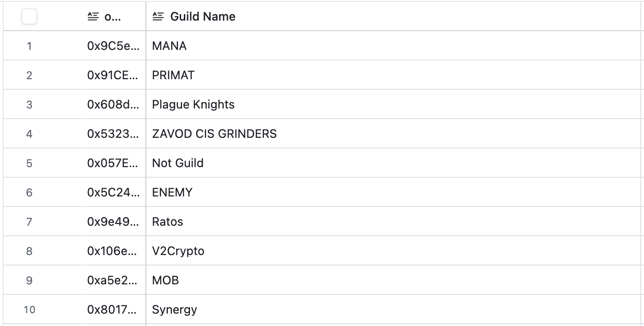Select the ZAVOD CIS GRINDERS cell
The width and height of the screenshot is (644, 326).
[214, 134]
